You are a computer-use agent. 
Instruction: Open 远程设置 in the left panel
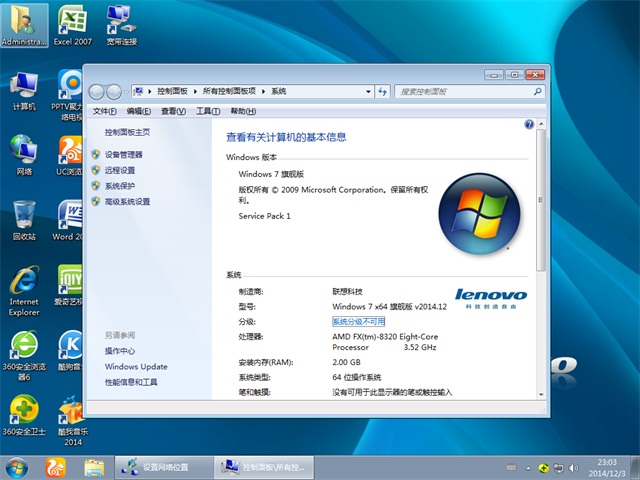(x=119, y=171)
